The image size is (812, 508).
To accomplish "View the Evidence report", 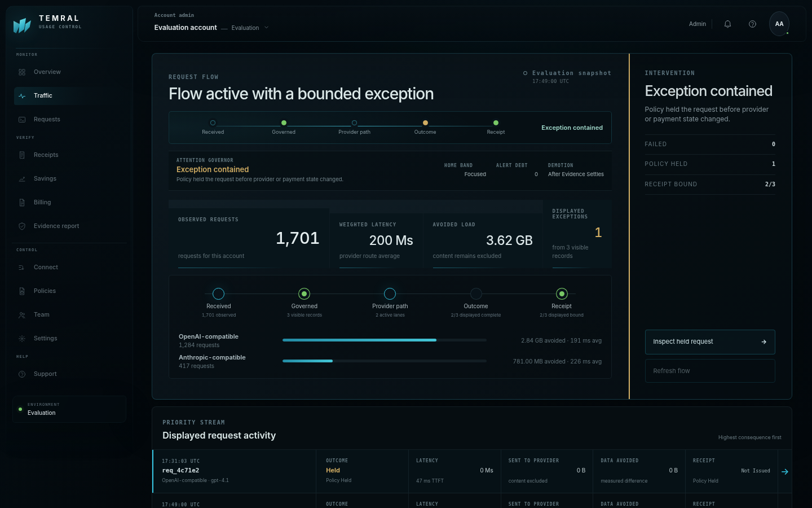I will pyautogui.click(x=70, y=226).
